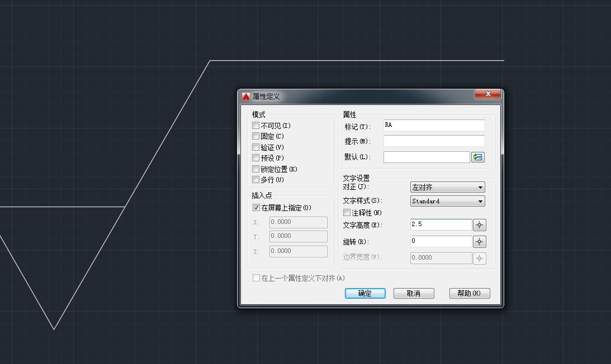The image size is (611, 364).
Task: Click 取消 to cancel the dialog
Action: click(x=414, y=293)
